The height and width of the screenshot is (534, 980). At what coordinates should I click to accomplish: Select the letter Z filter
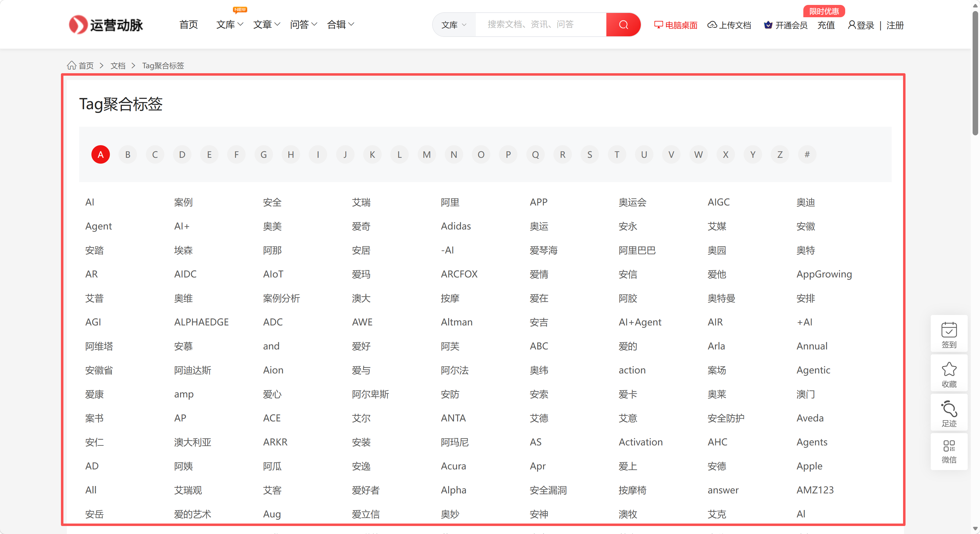pyautogui.click(x=780, y=154)
